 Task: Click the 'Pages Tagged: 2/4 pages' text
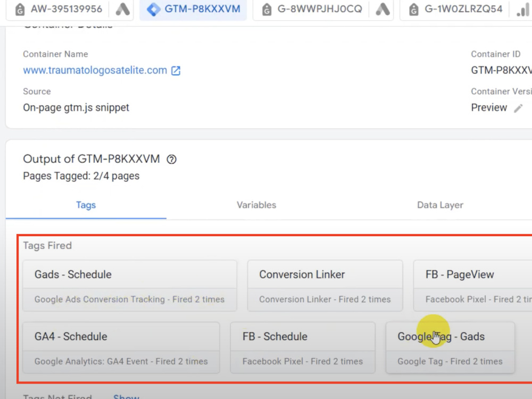(x=81, y=176)
